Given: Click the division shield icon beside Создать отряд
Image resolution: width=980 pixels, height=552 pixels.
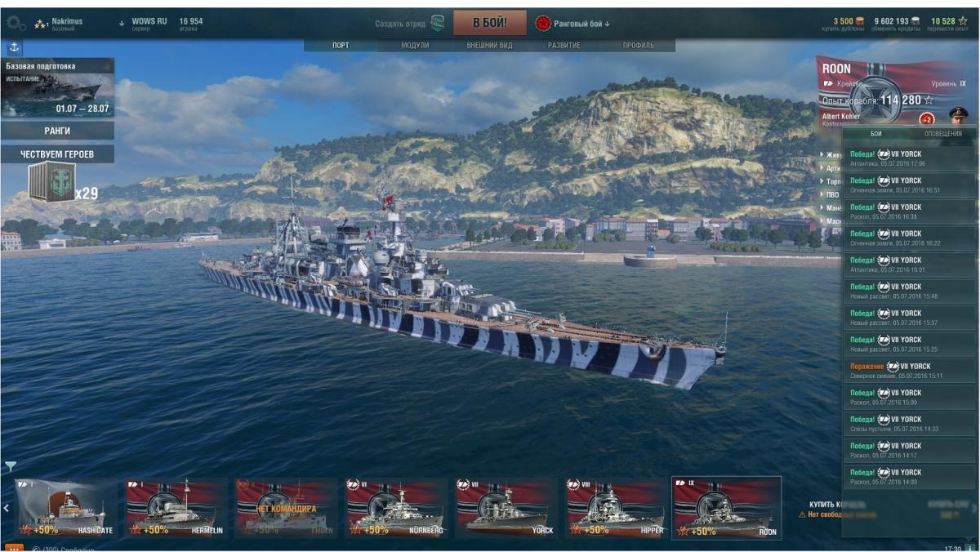Looking at the screenshot, I should [438, 24].
